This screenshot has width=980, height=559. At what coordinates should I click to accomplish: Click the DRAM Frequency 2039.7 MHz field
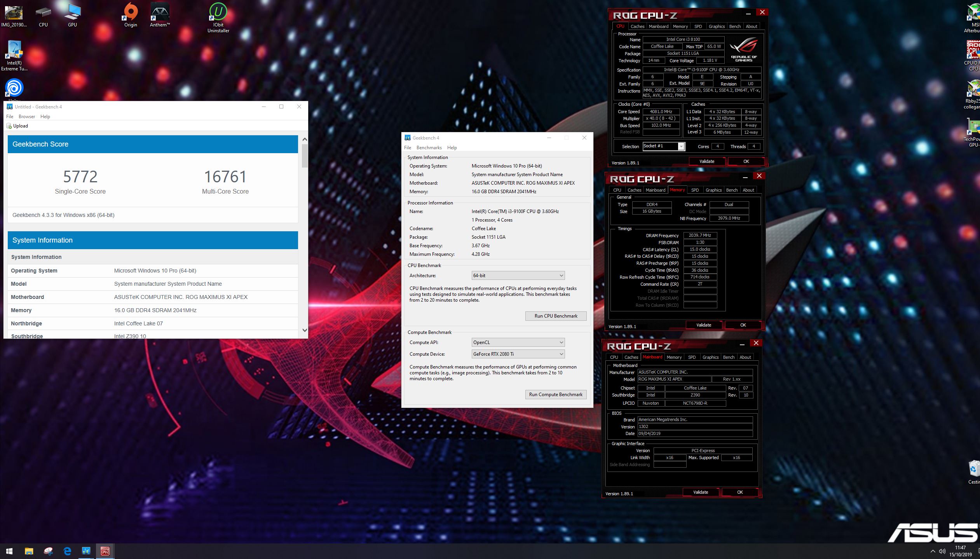pyautogui.click(x=700, y=236)
